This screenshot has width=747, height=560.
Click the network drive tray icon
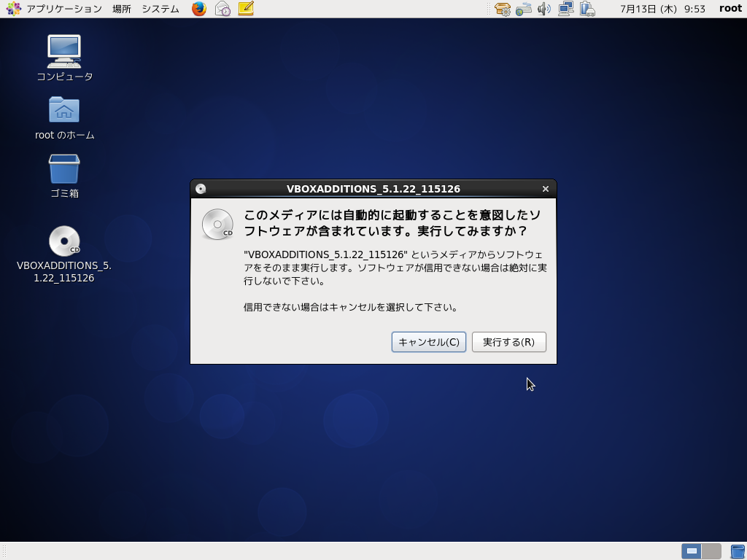[x=523, y=9]
